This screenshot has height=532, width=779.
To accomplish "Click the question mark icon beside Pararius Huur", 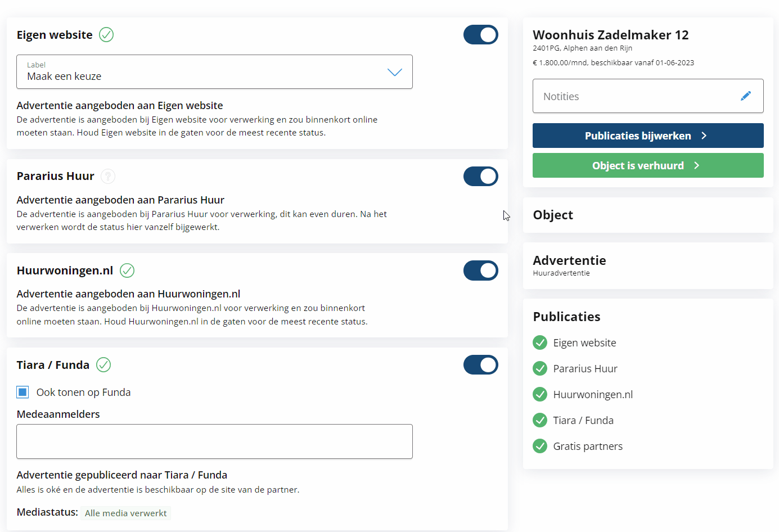I will (108, 177).
